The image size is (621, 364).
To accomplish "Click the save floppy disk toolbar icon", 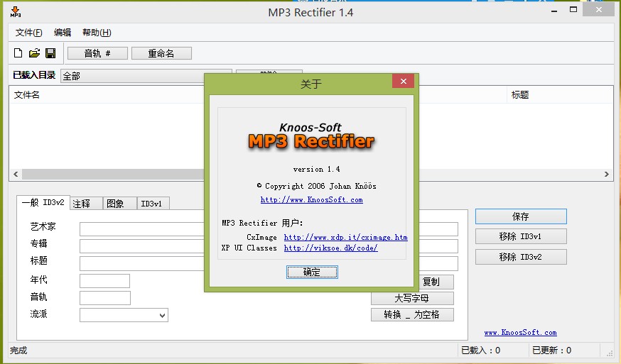I will (x=50, y=53).
